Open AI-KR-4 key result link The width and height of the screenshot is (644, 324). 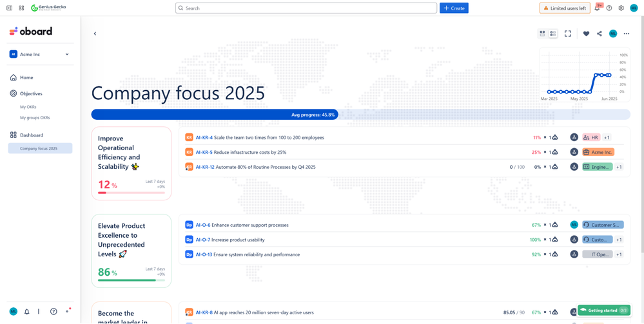(204, 138)
